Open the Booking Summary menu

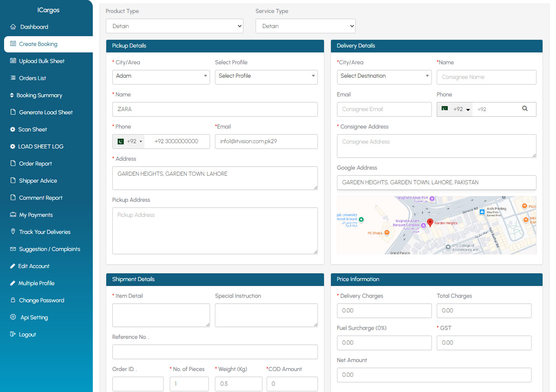coord(39,95)
